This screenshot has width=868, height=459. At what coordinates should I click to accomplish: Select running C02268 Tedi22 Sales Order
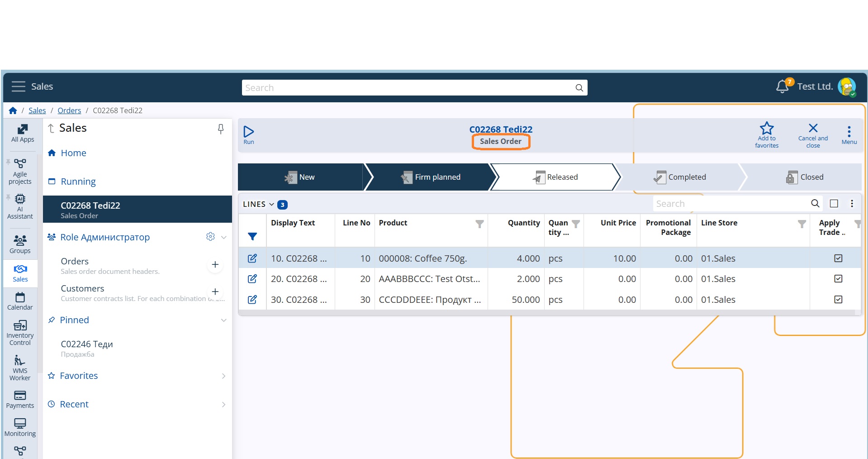138,210
